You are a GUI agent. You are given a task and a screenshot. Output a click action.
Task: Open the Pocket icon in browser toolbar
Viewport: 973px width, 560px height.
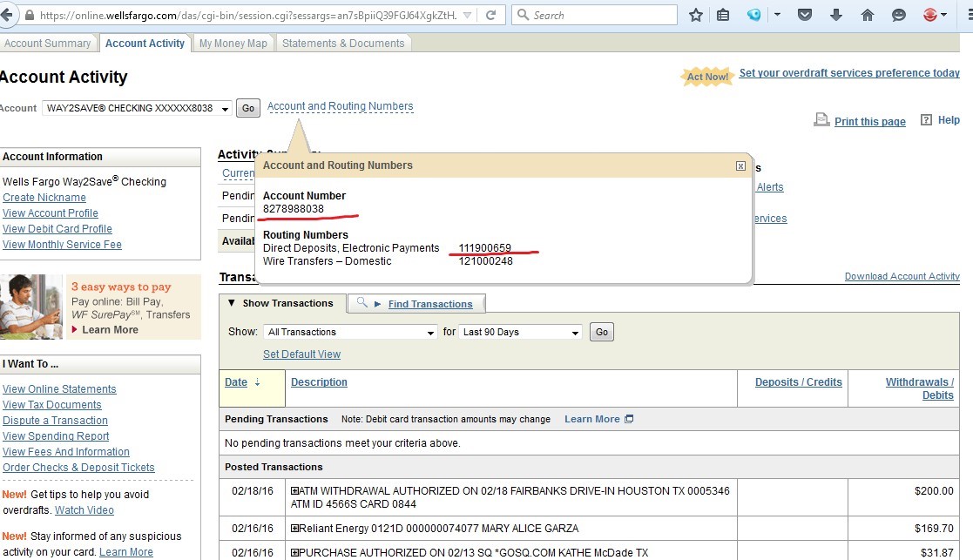click(805, 15)
